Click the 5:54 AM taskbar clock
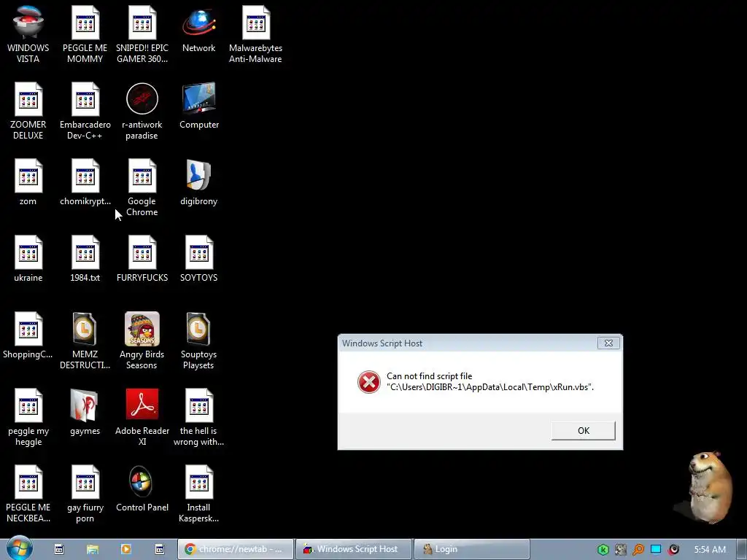Screen dimensions: 747x560 click(x=710, y=550)
